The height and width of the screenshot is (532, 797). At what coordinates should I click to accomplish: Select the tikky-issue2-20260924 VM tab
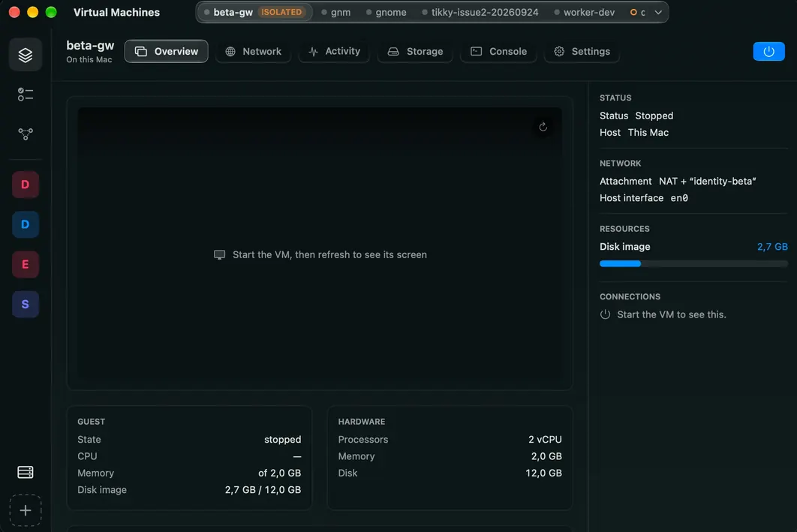coord(480,12)
